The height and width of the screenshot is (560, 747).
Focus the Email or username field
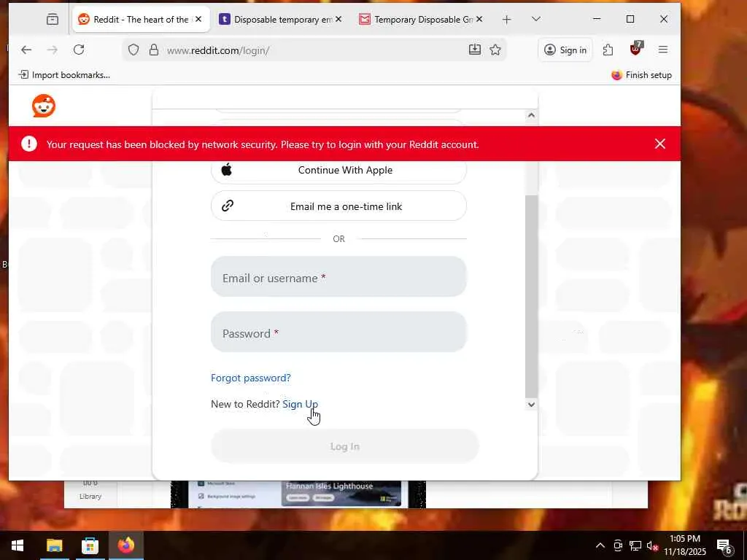point(338,276)
